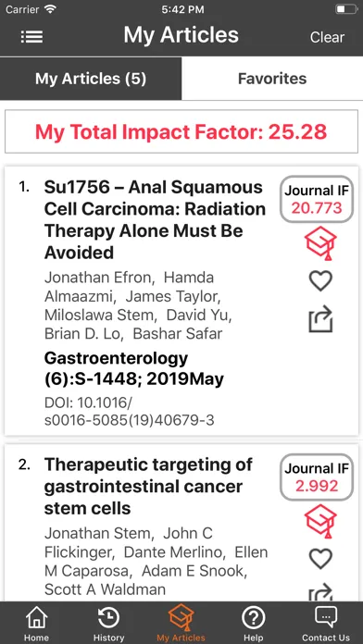Open Contact Us chat icon
This screenshot has width=363, height=644.
click(x=326, y=625)
